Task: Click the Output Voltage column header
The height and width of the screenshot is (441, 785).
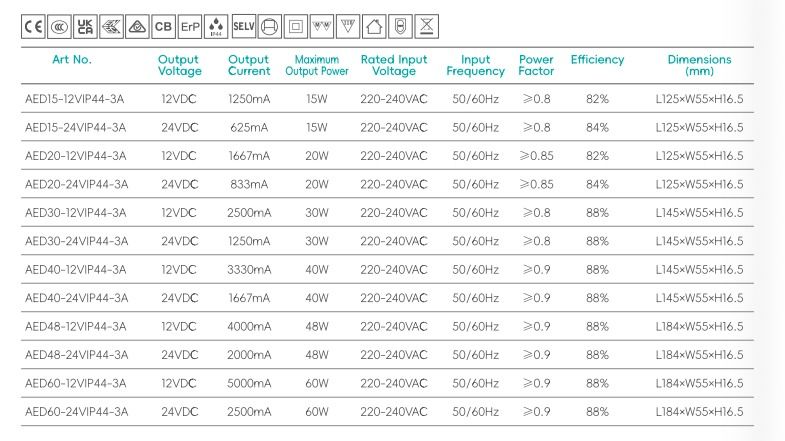Action: pos(179,65)
